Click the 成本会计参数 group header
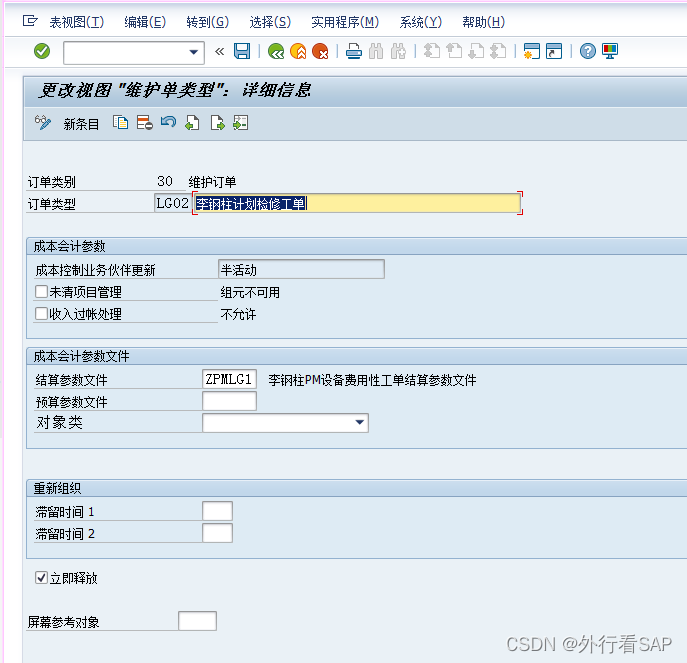 69,246
